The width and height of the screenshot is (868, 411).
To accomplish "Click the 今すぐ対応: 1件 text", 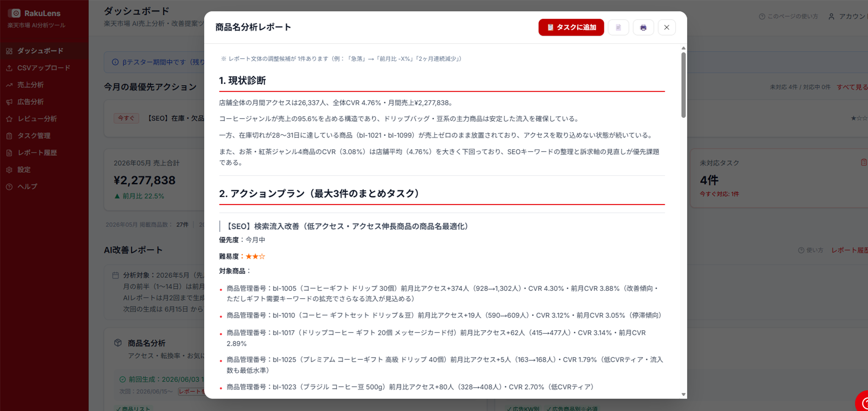I will coord(719,194).
